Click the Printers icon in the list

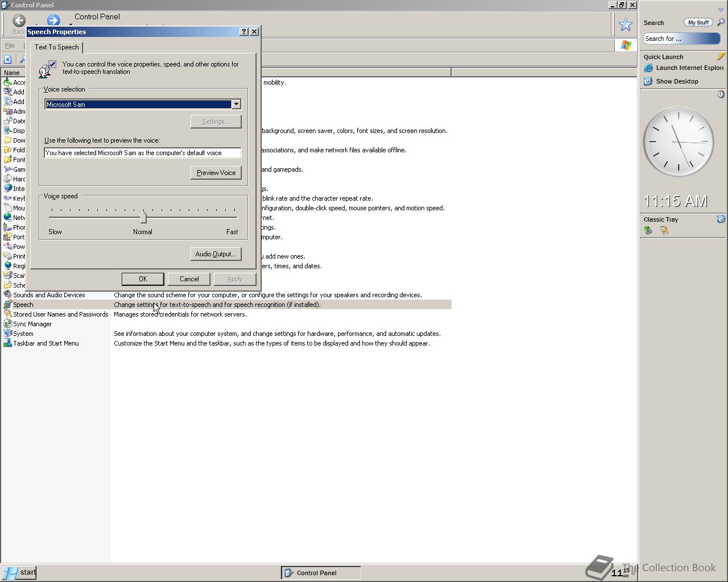click(8, 256)
